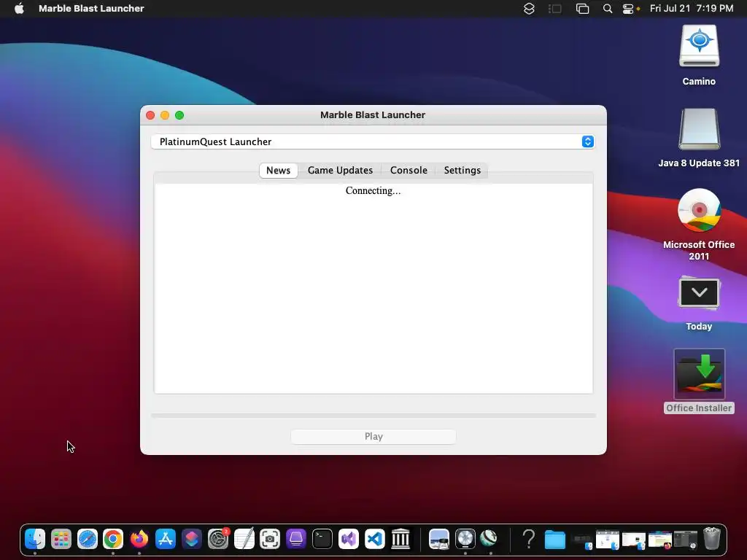Select the Today stack on desktop
The height and width of the screenshot is (560, 747).
(699, 292)
